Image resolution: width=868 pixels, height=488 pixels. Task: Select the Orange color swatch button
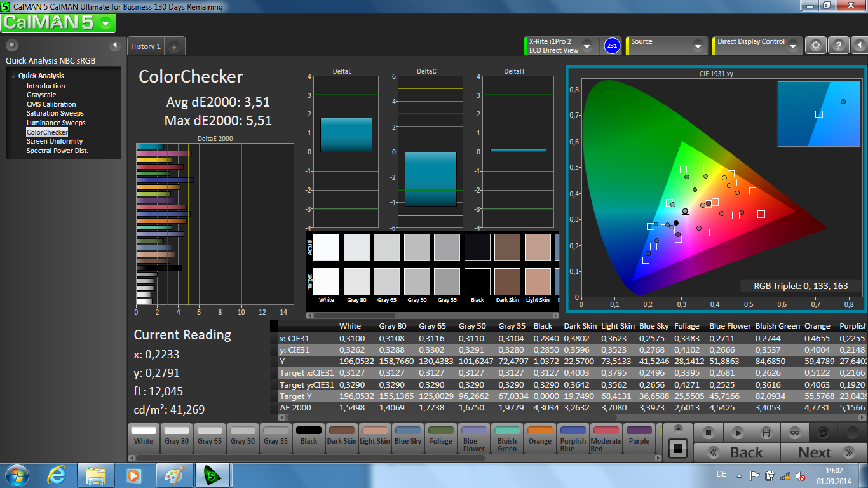click(540, 437)
